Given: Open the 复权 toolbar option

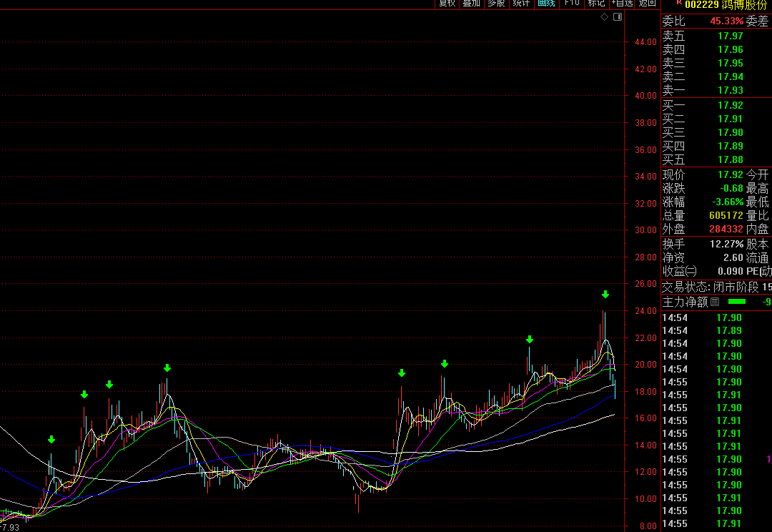Looking at the screenshot, I should 447,4.
